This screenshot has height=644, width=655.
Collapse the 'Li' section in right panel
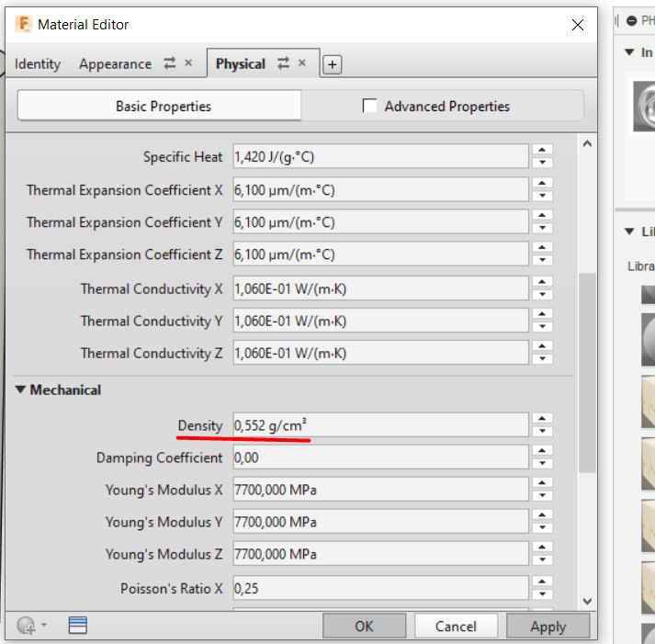tap(629, 231)
